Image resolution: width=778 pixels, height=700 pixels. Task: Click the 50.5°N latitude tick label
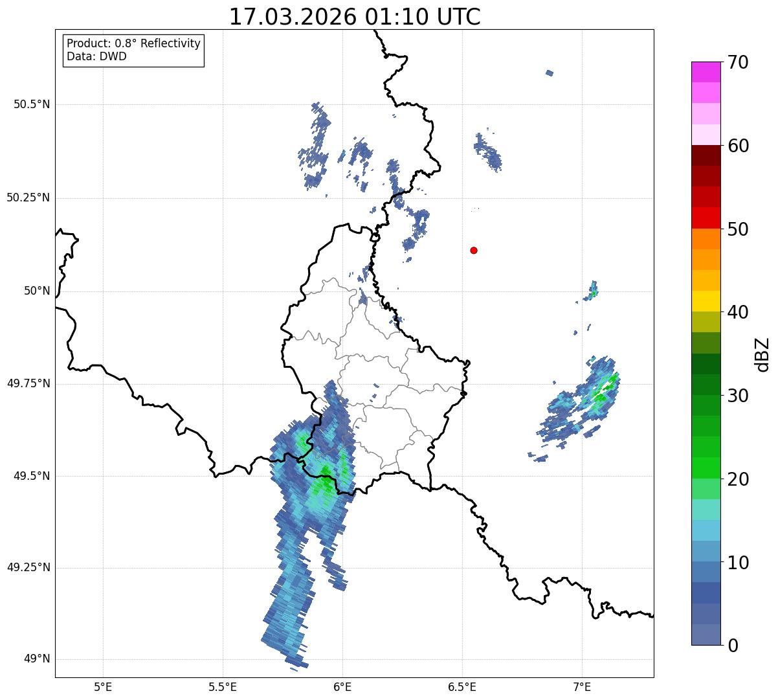point(28,104)
